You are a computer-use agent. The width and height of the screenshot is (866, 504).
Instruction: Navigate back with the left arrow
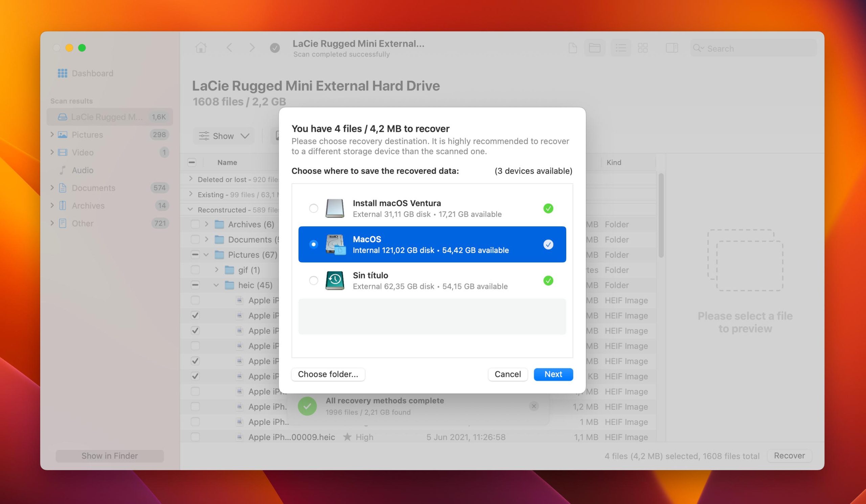[229, 48]
